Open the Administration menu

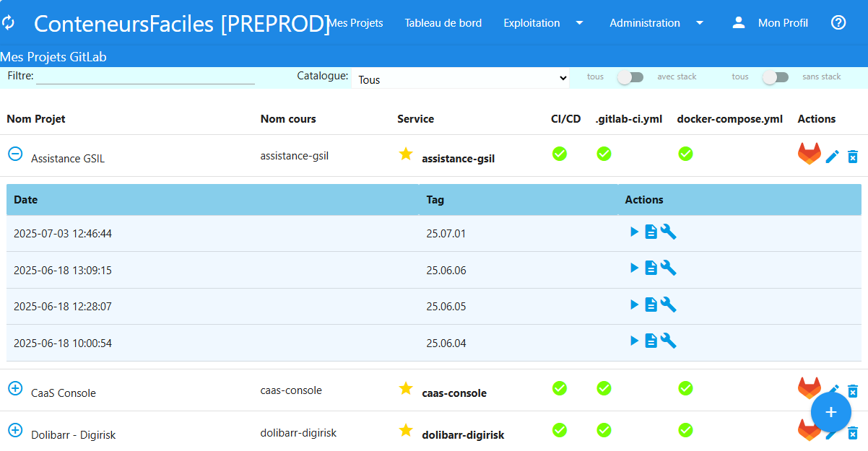tap(645, 22)
